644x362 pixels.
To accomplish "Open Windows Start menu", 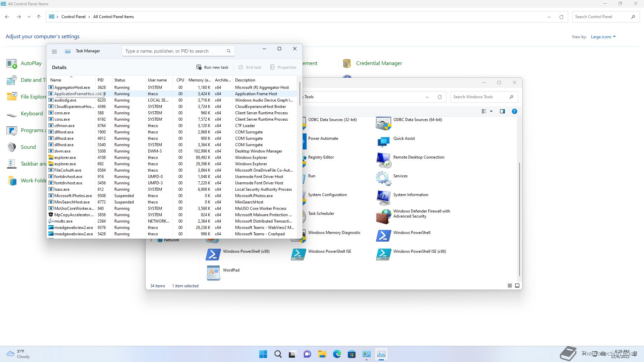I will pos(263,354).
